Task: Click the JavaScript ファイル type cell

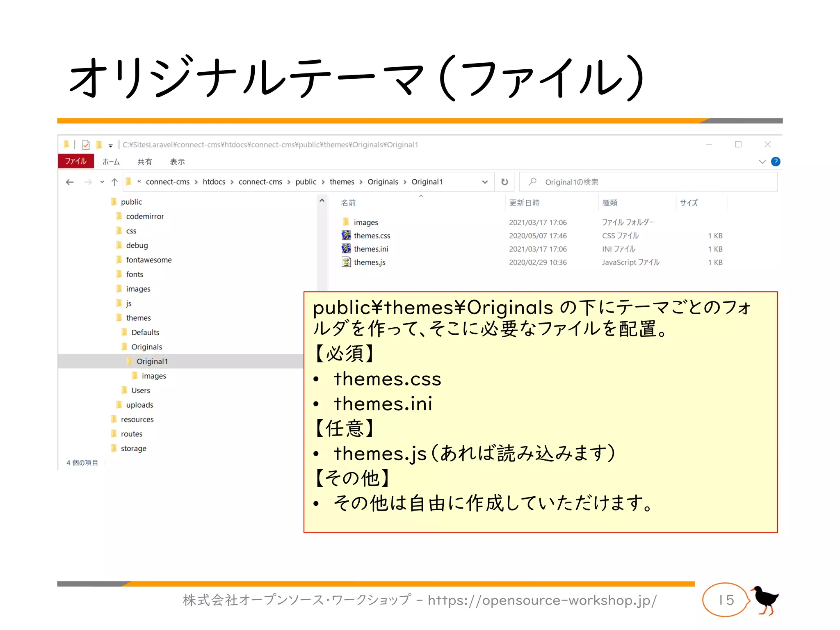Action: (631, 262)
